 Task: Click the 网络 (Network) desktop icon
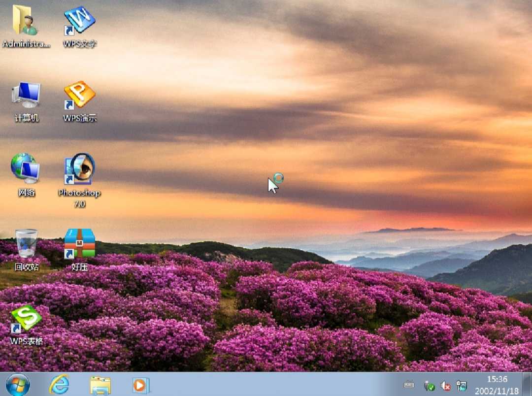click(x=26, y=169)
